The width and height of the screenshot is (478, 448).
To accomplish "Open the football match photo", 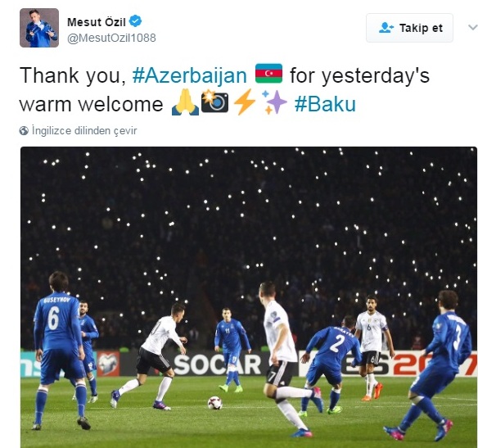I will 249,297.
